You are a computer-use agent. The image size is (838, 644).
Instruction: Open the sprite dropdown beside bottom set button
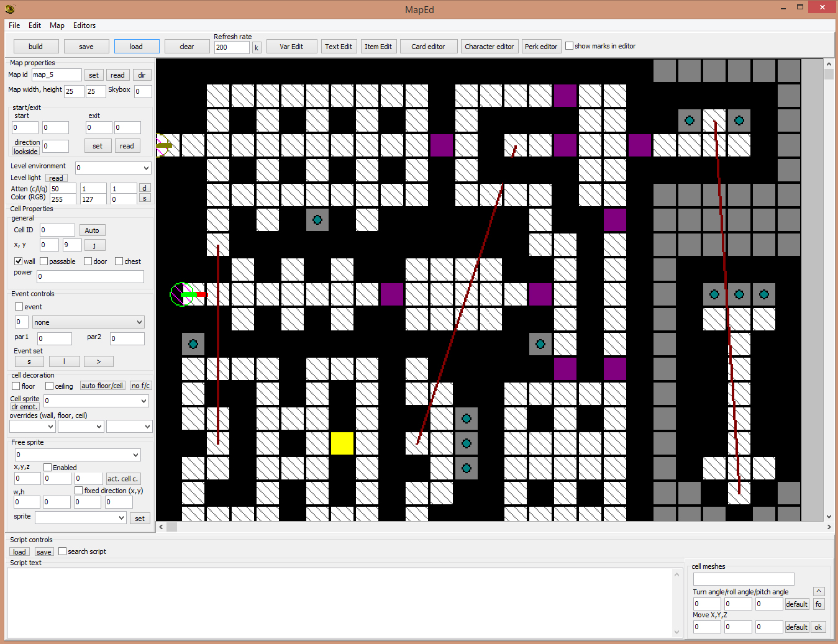click(x=81, y=518)
